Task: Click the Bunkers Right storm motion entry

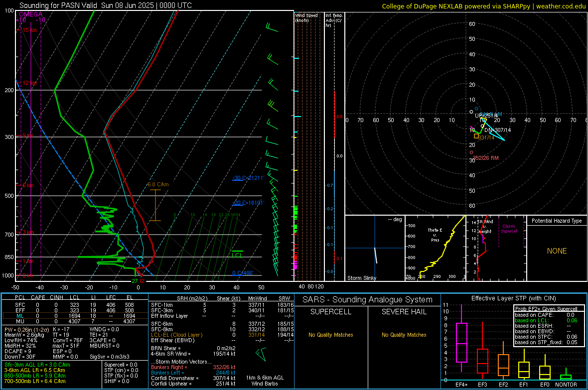Action: click(x=193, y=367)
